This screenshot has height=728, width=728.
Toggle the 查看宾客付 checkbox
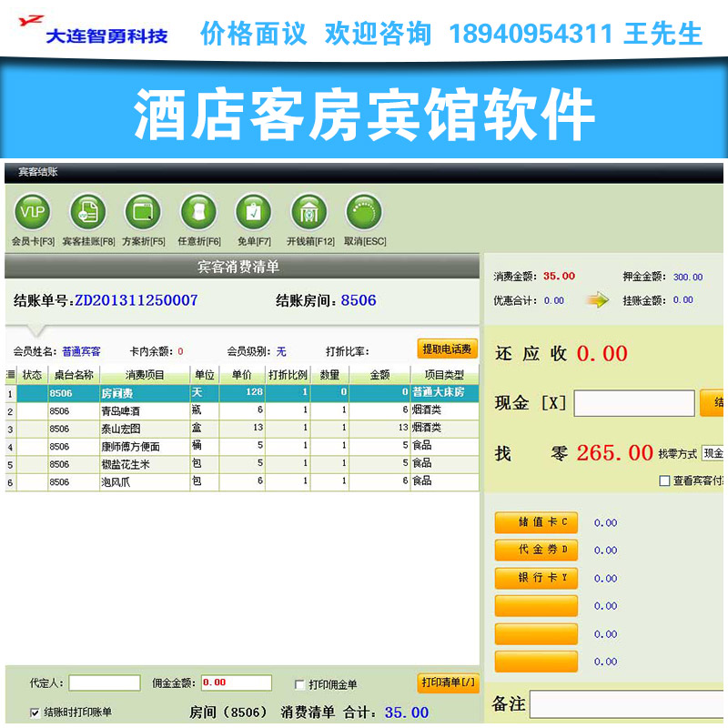664,480
